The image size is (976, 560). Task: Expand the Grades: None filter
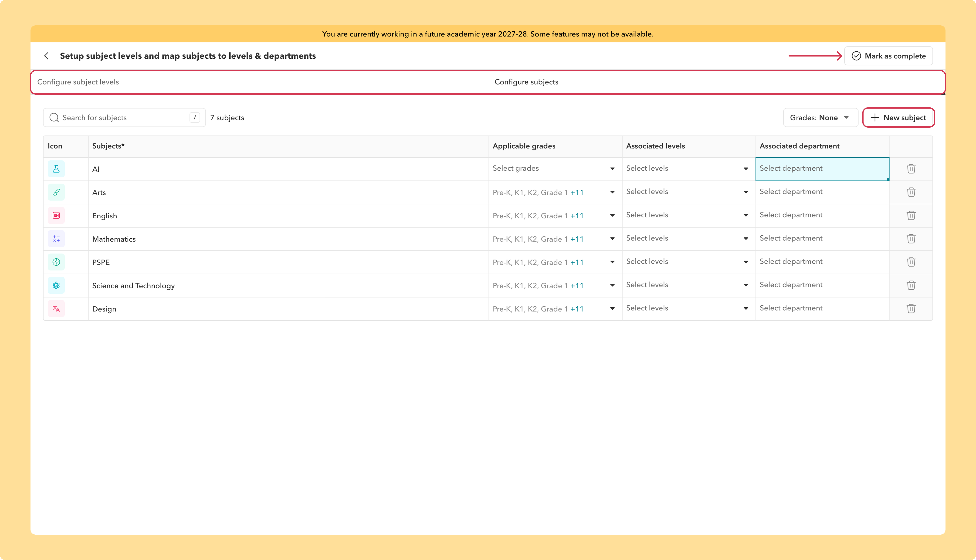820,118
